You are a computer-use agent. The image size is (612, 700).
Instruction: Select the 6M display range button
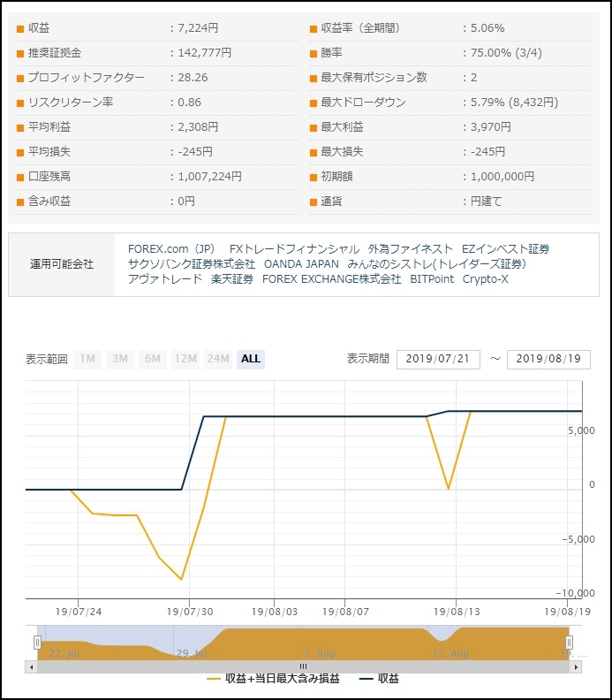pos(153,359)
